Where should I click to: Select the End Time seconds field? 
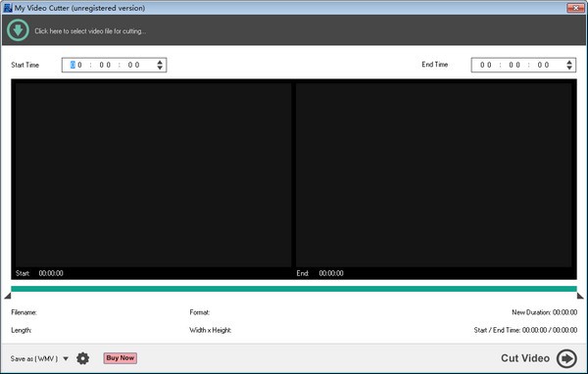(x=543, y=65)
